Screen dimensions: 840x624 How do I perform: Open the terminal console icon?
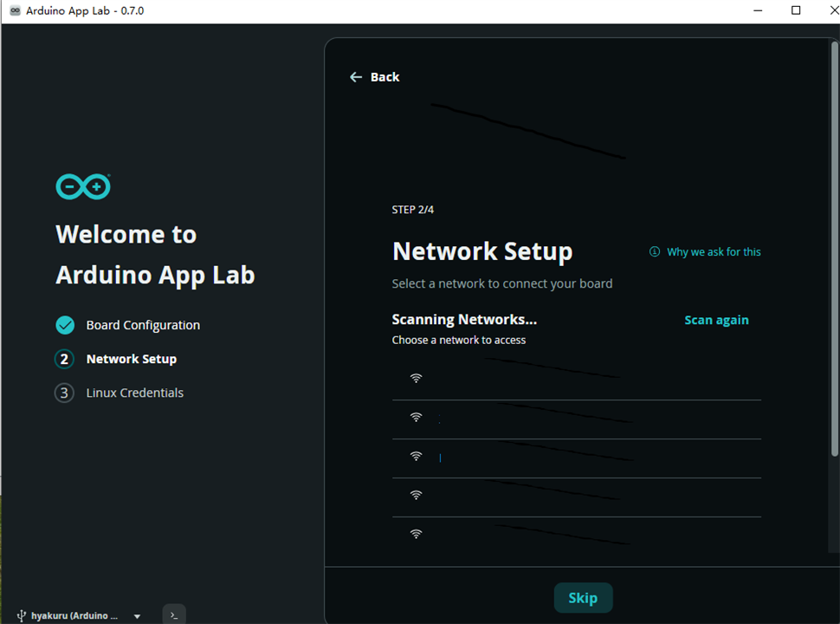(174, 614)
